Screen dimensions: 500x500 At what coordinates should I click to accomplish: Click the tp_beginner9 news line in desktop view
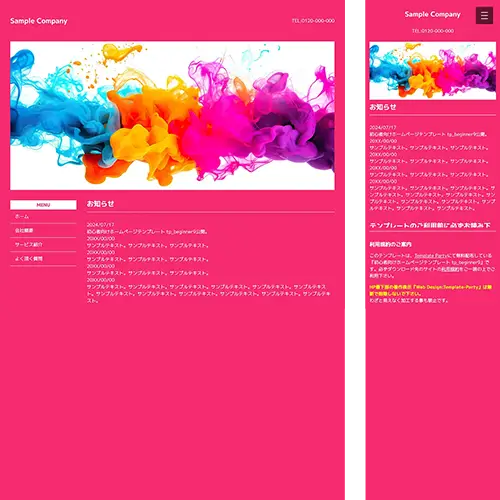[x=147, y=232]
